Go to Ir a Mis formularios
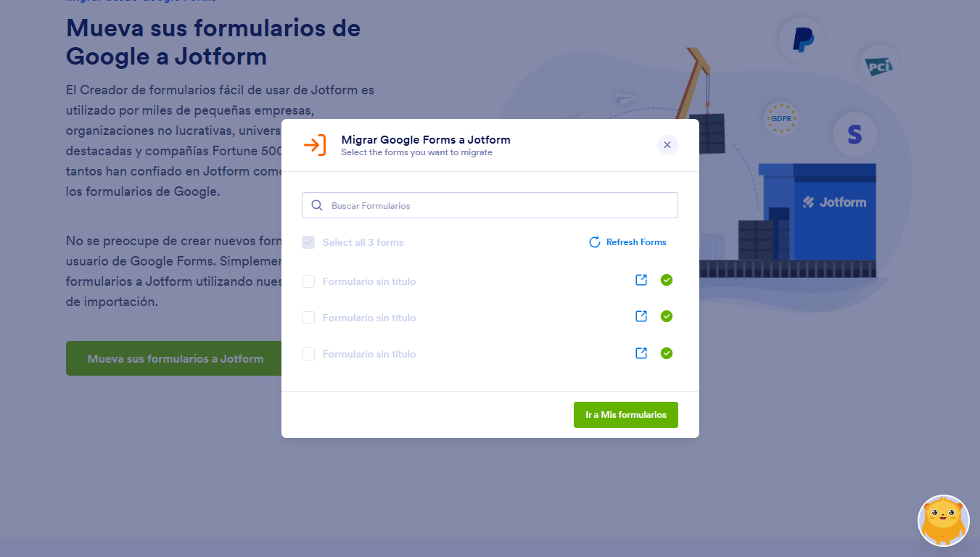The width and height of the screenshot is (980, 557). [x=626, y=415]
